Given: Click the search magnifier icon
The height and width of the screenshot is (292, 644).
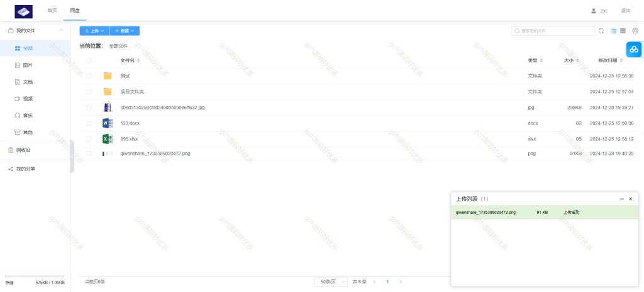Looking at the screenshot, I should [x=518, y=31].
